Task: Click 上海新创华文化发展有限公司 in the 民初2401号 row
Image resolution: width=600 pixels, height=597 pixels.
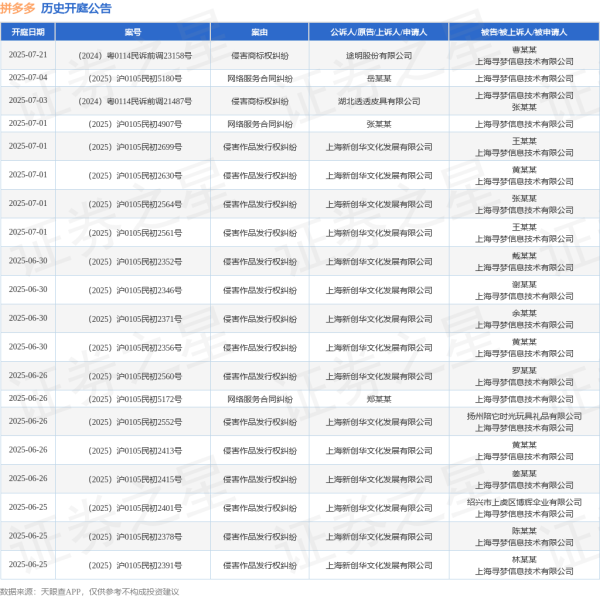Action: [x=379, y=508]
